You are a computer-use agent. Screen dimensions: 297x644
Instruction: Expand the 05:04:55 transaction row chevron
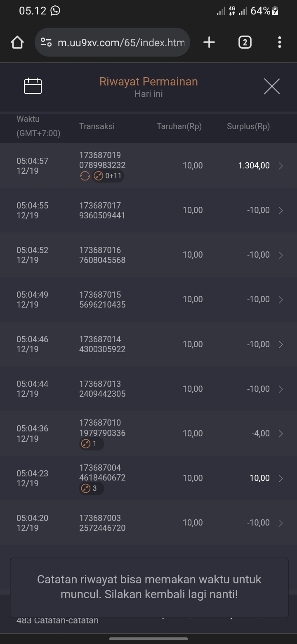click(281, 211)
